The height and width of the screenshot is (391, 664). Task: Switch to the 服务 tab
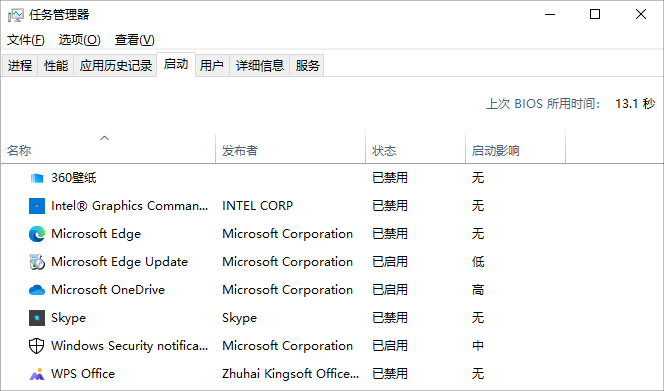(x=307, y=66)
